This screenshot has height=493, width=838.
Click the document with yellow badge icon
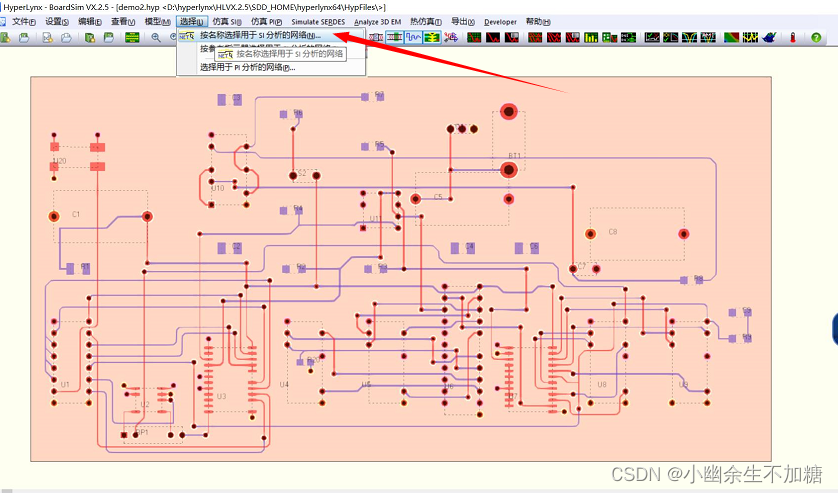pyautogui.click(x=48, y=37)
